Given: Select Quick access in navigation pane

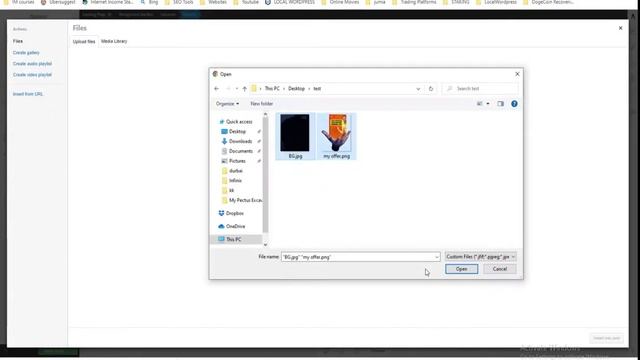Looking at the screenshot, I should 236,122.
